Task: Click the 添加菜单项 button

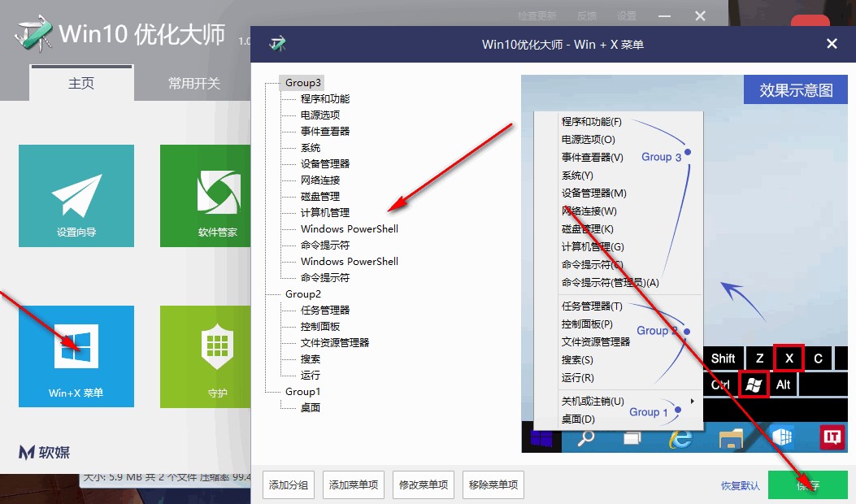Action: 354,484
